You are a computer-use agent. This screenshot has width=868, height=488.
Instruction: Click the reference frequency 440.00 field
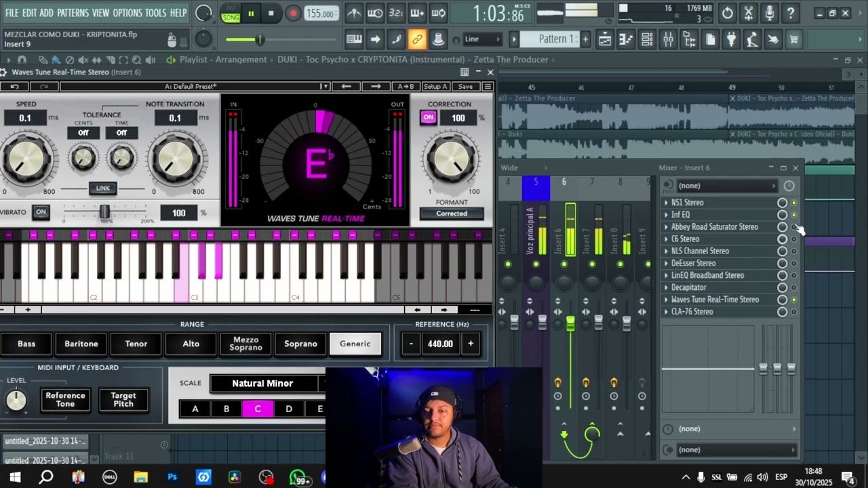[x=440, y=344]
